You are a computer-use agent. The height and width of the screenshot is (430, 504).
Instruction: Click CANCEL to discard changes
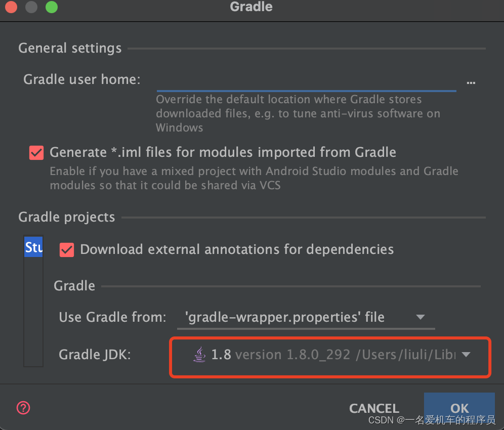[x=374, y=408]
